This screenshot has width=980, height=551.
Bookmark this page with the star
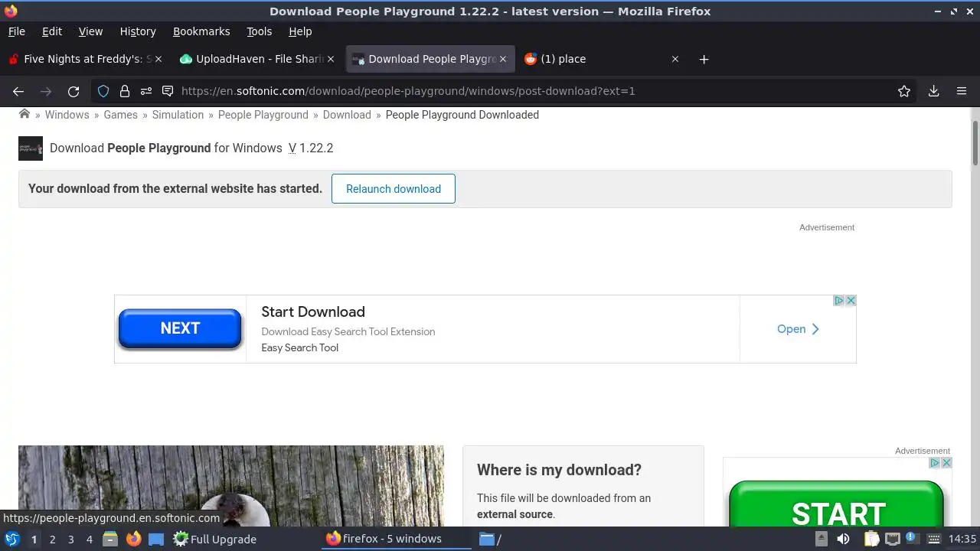904,91
